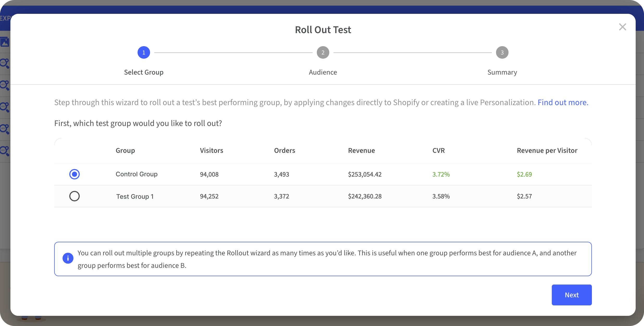
Task: Click the blue info icon in notice
Action: click(x=68, y=258)
